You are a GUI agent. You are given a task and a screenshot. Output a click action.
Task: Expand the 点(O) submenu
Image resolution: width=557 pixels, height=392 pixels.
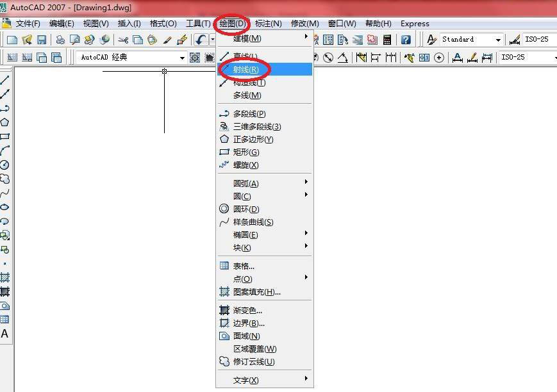pyautogui.click(x=265, y=279)
